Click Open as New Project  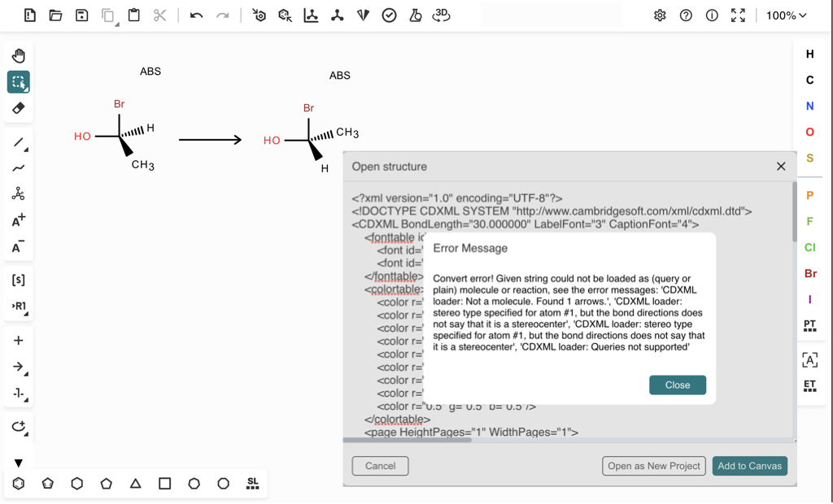click(x=653, y=466)
